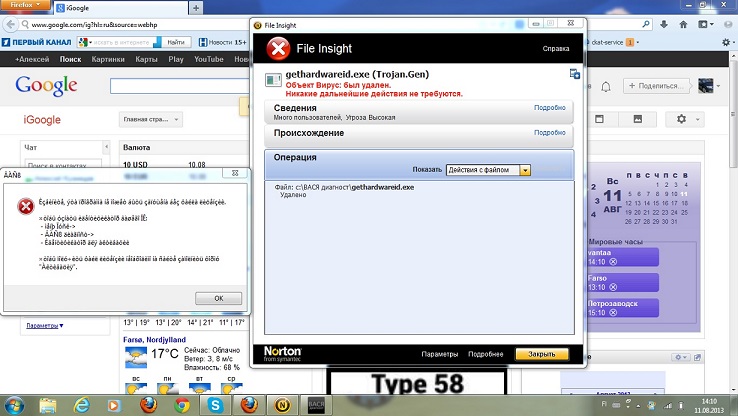Screen dimensions: 738x416
Task: Click the dkat-service toolbar item
Action: tap(611, 42)
